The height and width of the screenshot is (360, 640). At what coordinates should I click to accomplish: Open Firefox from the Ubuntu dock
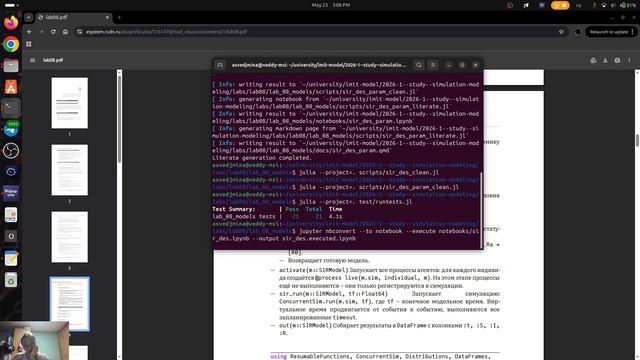[x=11, y=22]
